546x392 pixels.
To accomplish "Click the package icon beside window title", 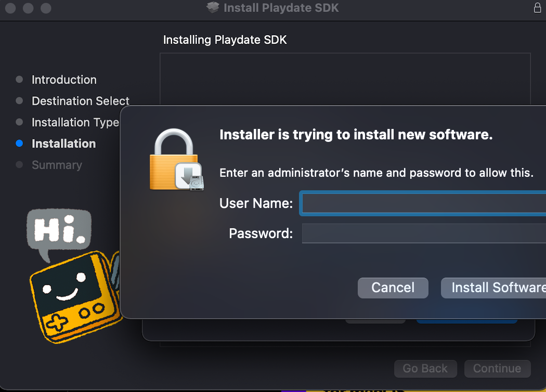I will [213, 7].
